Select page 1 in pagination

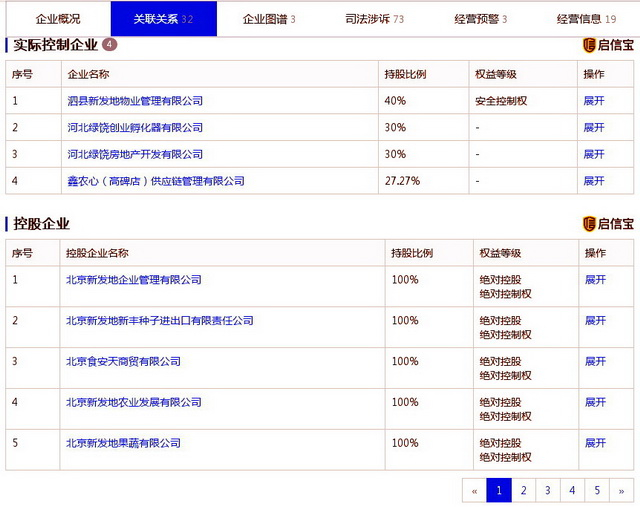point(499,490)
